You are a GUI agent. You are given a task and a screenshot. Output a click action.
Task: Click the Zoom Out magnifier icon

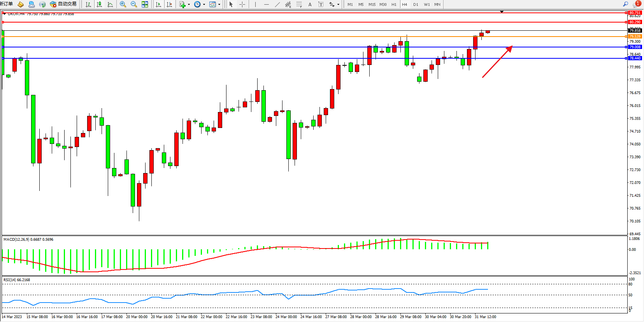(x=134, y=4)
